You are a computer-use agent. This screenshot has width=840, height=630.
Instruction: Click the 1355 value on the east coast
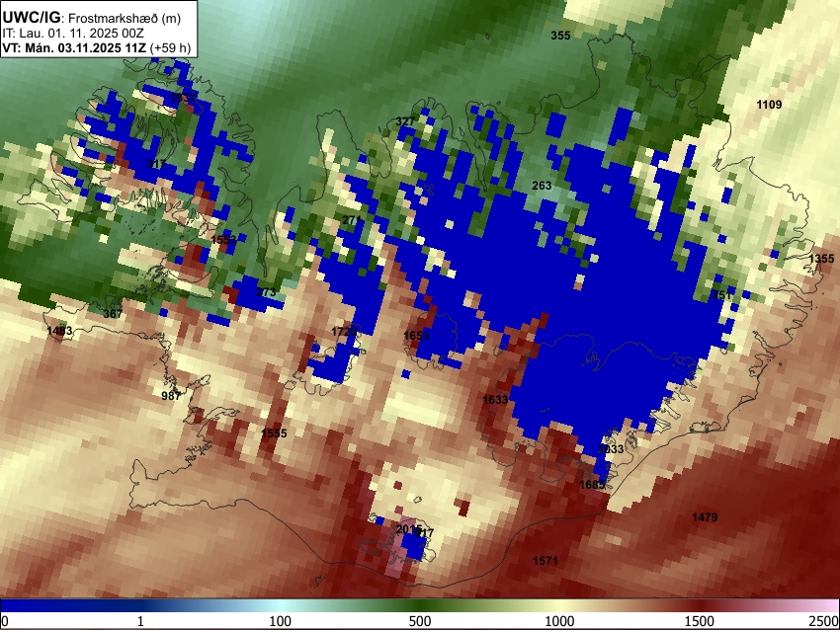(821, 259)
